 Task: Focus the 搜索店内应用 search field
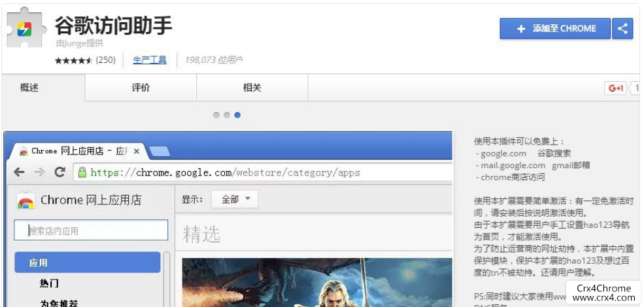click(91, 230)
